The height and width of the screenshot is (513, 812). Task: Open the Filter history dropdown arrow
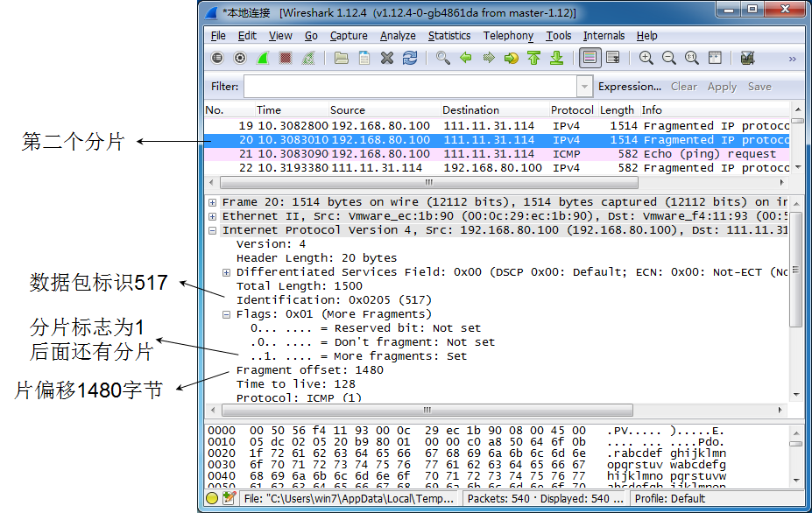584,87
